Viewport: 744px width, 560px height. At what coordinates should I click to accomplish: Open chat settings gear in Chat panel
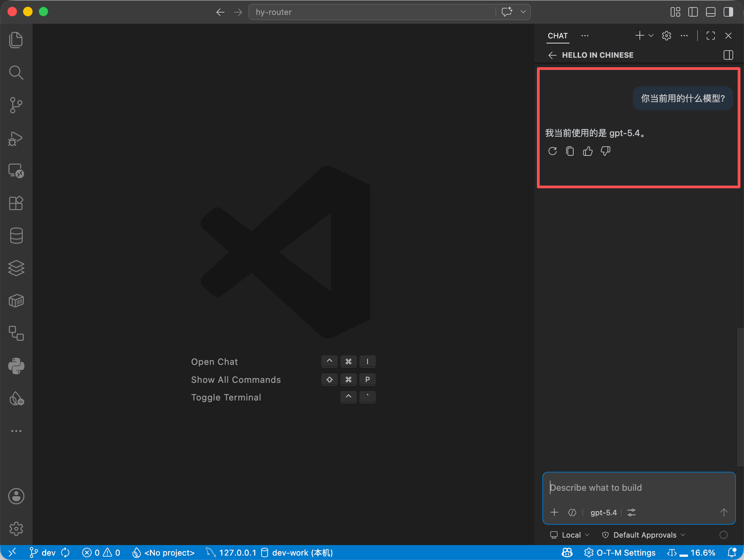tap(667, 36)
